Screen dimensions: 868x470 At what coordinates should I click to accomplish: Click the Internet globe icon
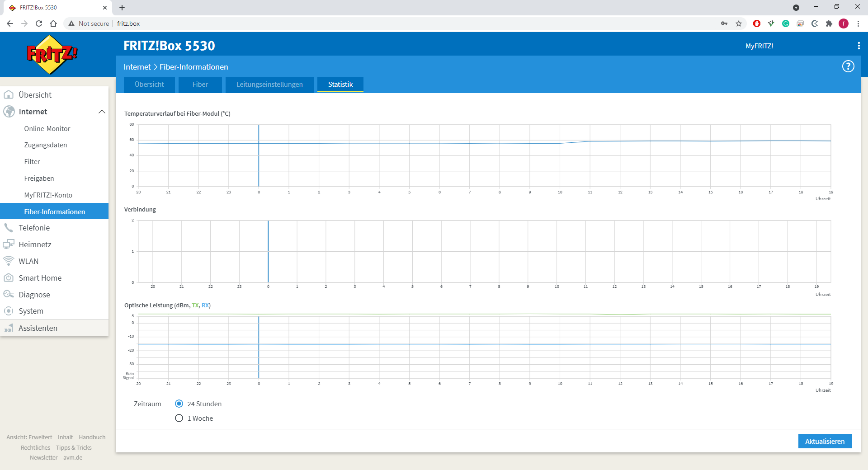tap(9, 112)
